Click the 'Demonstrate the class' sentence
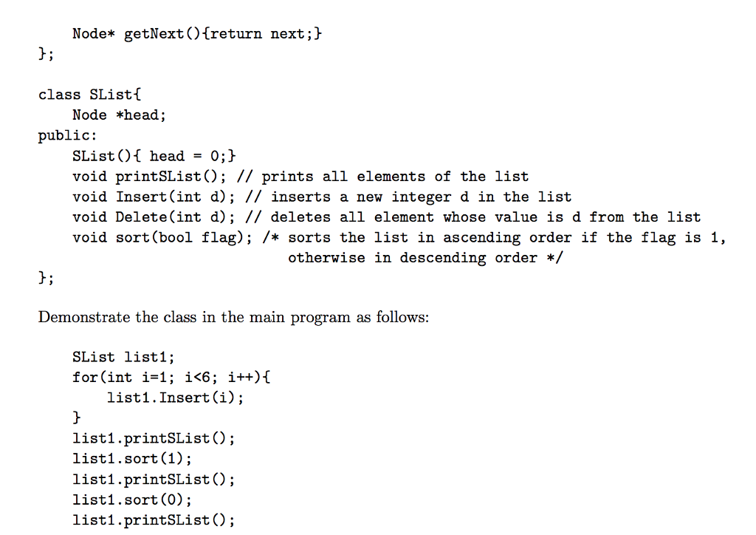 (x=233, y=317)
